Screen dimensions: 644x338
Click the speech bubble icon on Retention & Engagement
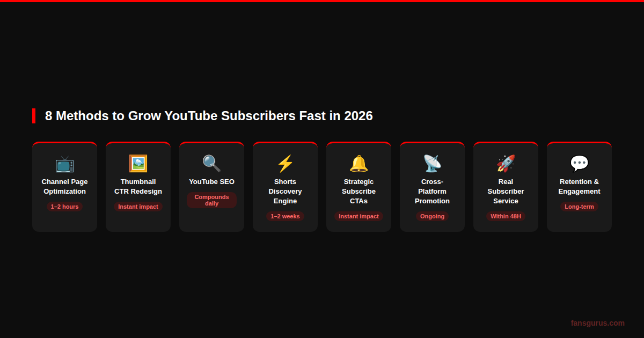tap(579, 163)
